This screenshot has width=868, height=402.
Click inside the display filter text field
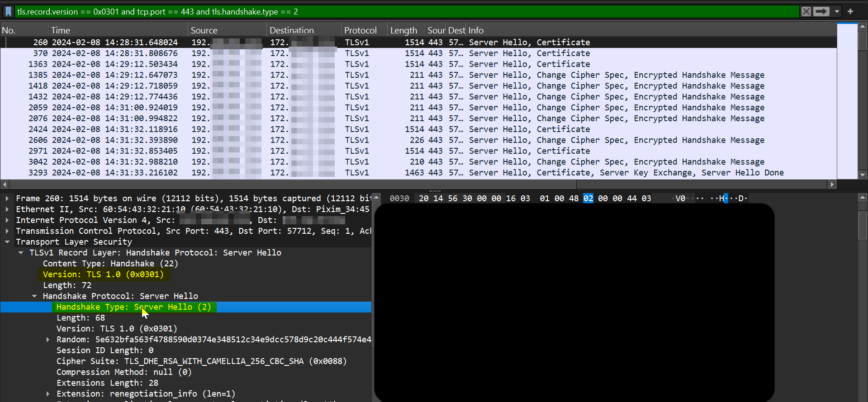point(407,11)
